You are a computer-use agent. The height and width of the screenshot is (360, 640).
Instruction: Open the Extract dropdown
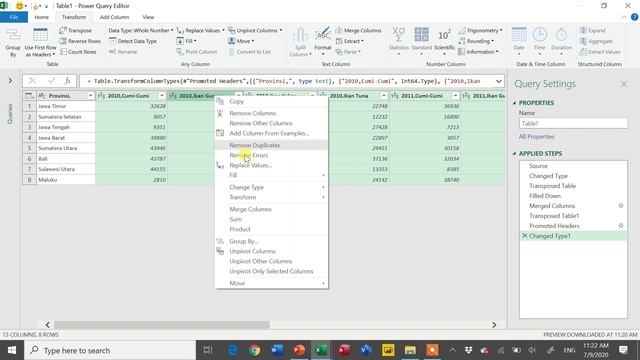click(x=349, y=41)
